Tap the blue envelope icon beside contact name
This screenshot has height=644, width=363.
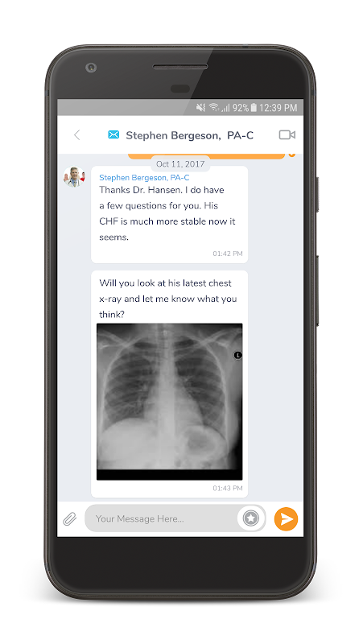coord(113,134)
